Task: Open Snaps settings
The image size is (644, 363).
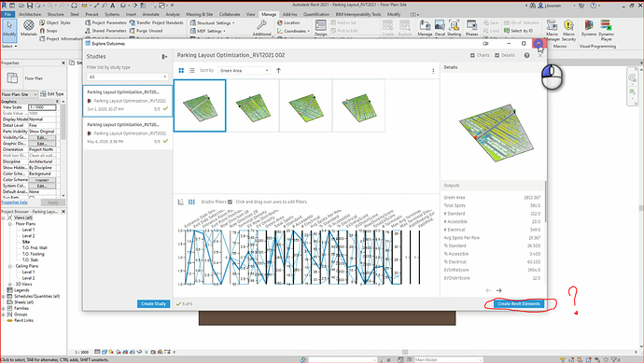Action: tap(49, 31)
